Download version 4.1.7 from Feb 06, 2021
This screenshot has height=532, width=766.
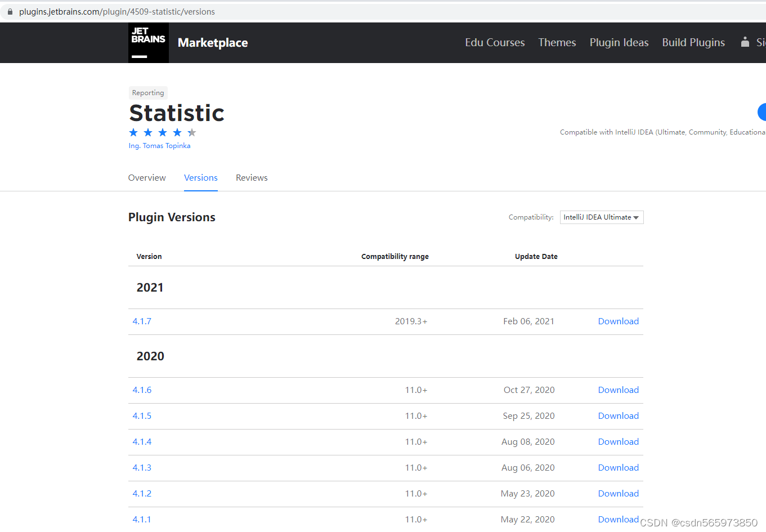[x=619, y=321]
